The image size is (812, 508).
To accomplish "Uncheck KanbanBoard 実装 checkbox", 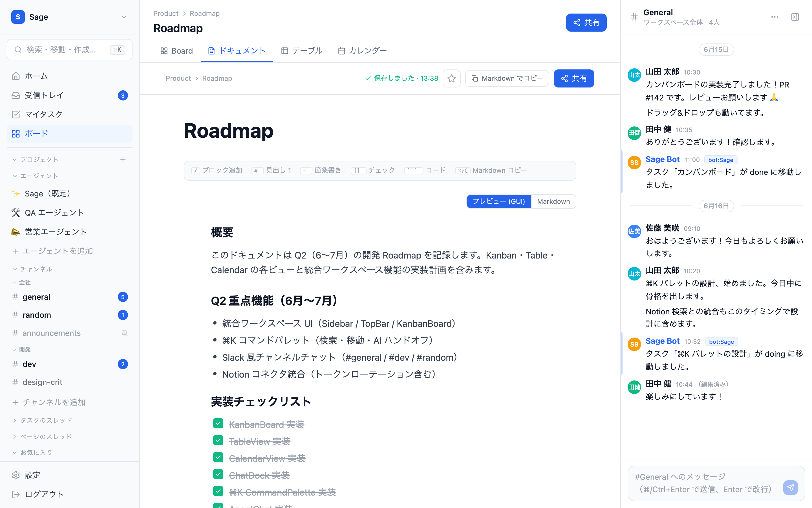I will tap(218, 423).
